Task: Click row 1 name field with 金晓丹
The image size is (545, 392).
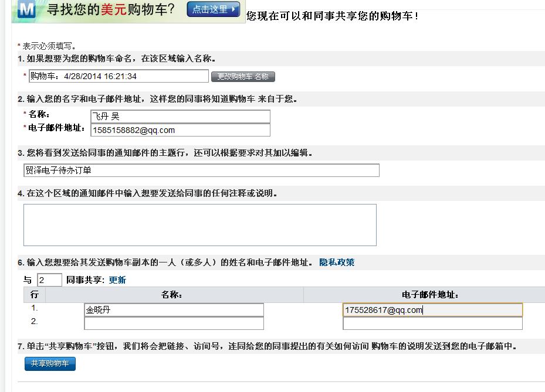Action: (174, 310)
